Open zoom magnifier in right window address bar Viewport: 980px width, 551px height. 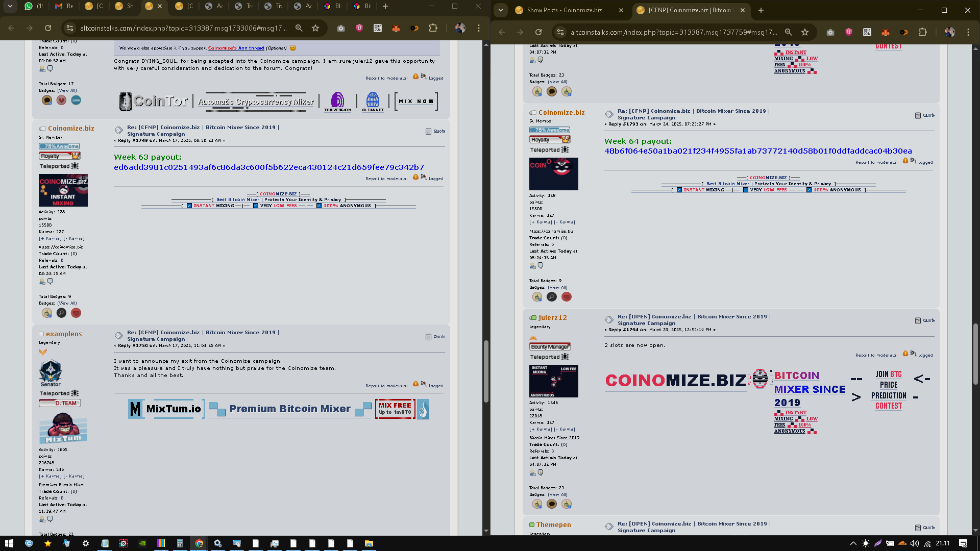point(789,32)
